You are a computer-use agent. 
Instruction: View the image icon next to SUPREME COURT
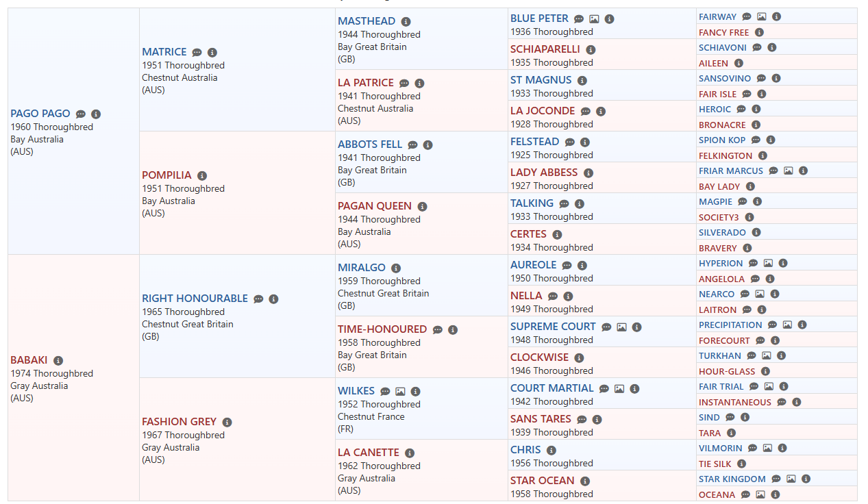click(621, 327)
